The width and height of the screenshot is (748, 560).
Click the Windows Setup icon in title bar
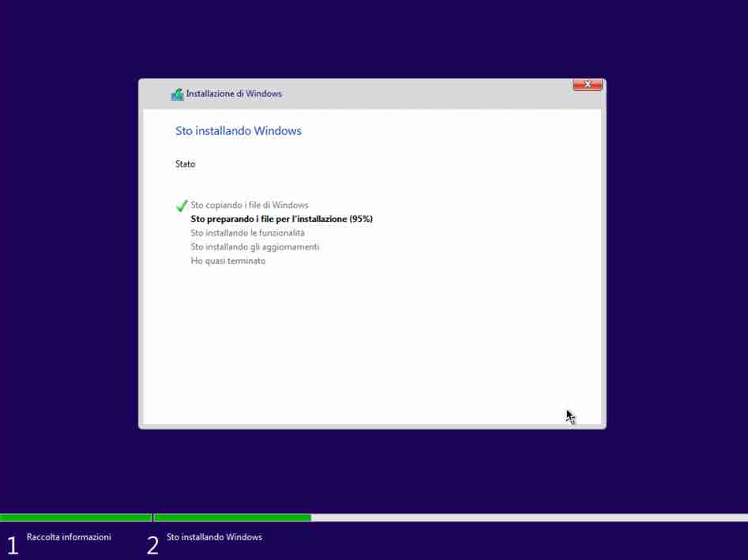[177, 94]
